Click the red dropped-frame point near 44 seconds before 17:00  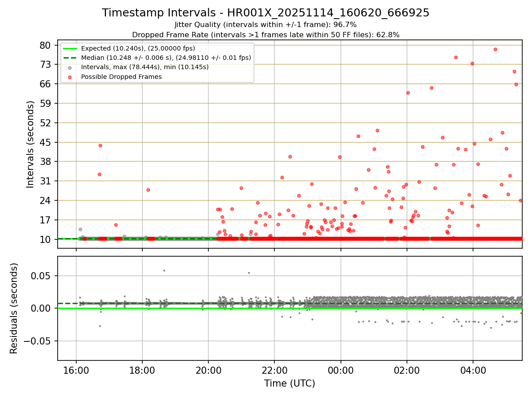click(100, 145)
